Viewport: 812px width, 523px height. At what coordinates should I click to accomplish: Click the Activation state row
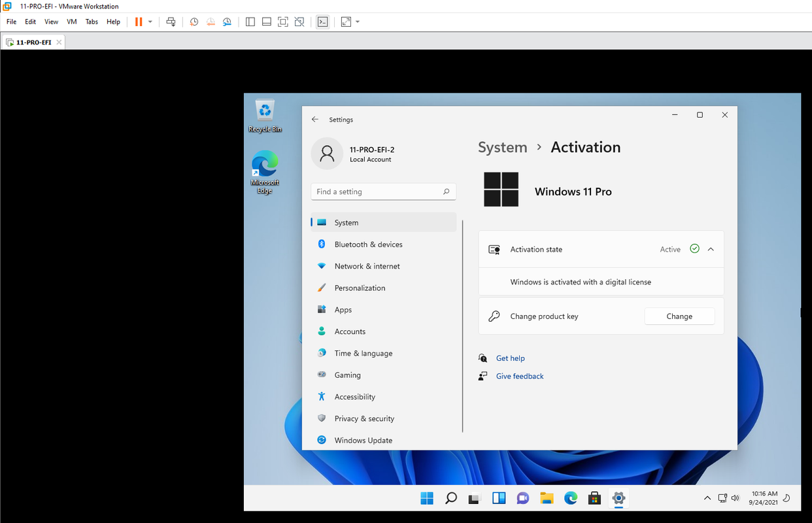[601, 249]
